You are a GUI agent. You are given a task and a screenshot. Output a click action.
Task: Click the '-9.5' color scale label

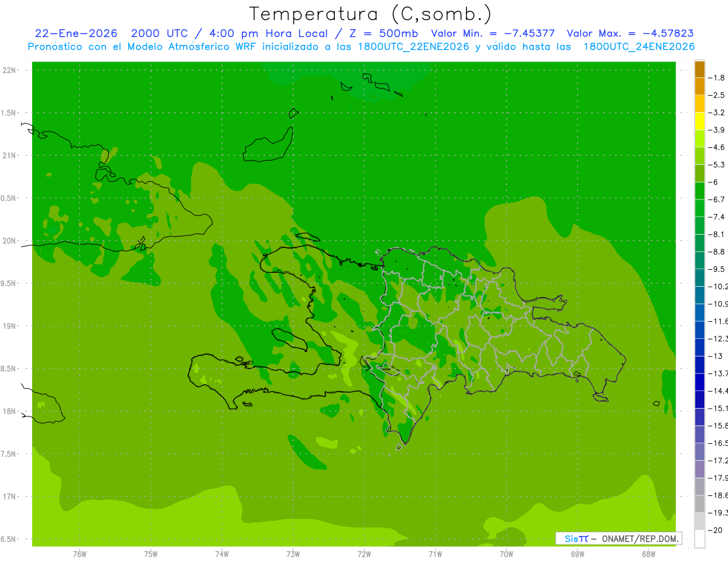click(717, 269)
